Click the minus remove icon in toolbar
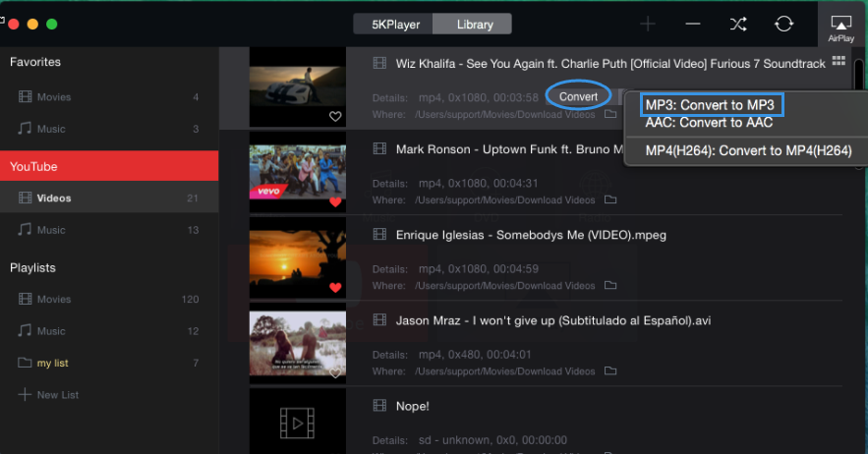The image size is (868, 454). click(692, 24)
